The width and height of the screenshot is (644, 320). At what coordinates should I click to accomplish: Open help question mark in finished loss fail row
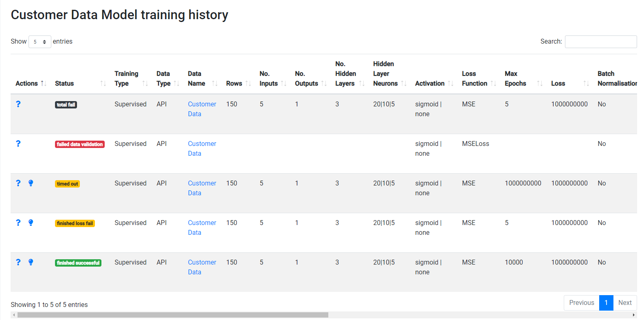point(18,223)
